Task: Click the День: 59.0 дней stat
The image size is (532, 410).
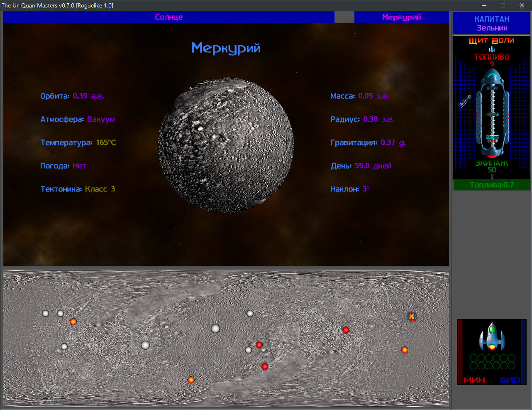Action: [x=361, y=166]
